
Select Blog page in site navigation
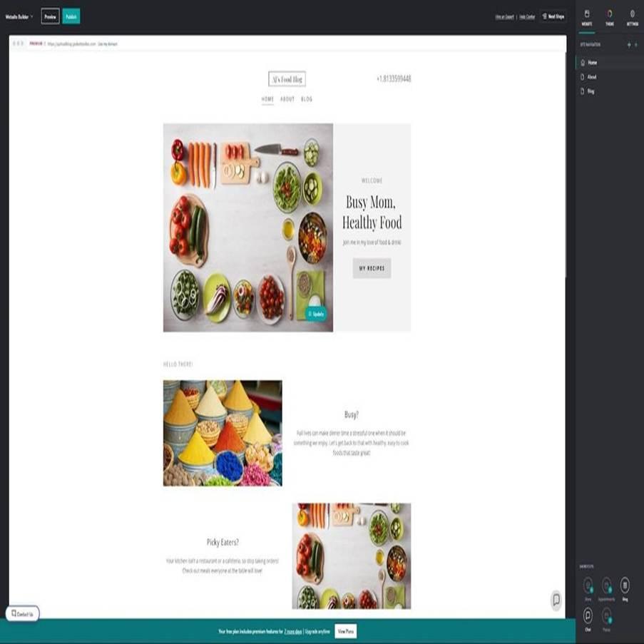click(591, 91)
